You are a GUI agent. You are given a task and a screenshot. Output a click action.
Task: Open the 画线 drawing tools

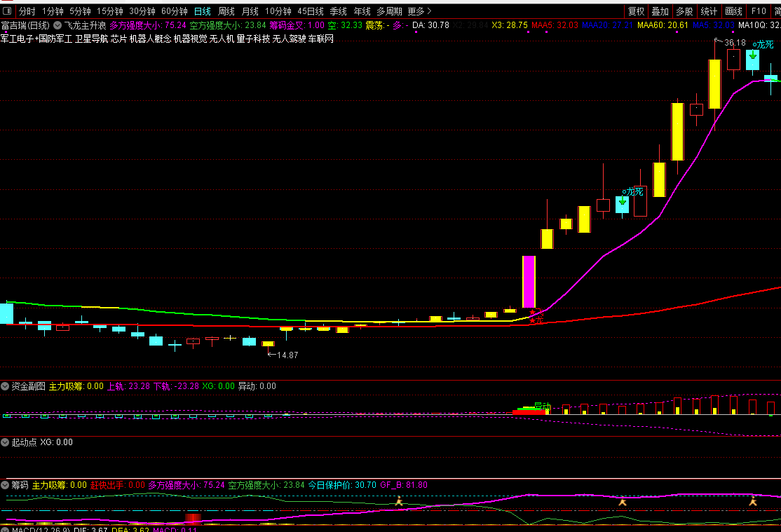click(x=733, y=11)
